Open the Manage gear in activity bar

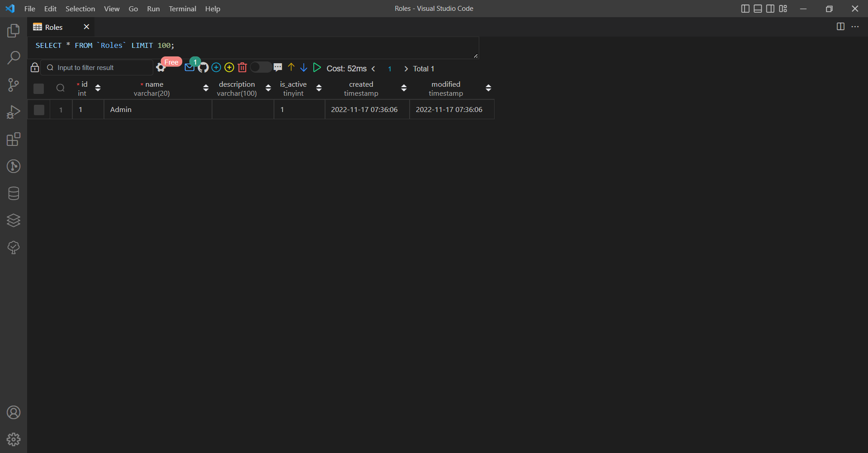pyautogui.click(x=14, y=439)
